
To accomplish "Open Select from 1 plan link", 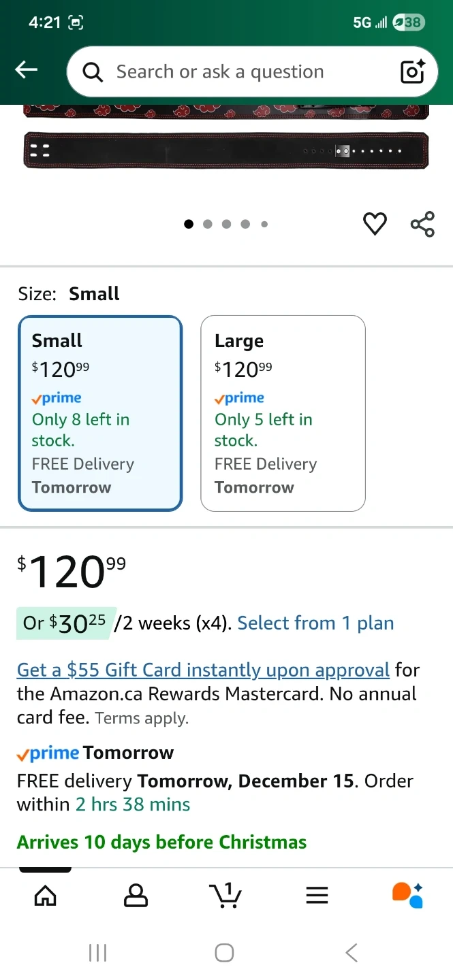I will (x=315, y=623).
